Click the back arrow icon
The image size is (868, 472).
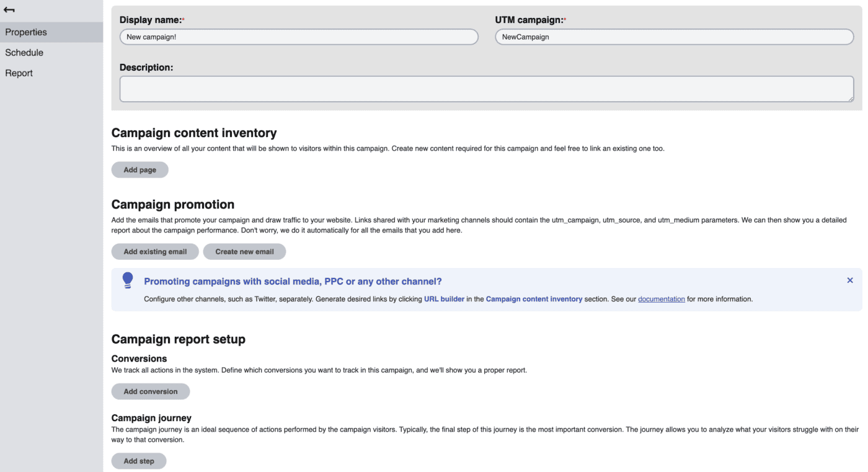pyautogui.click(x=9, y=10)
